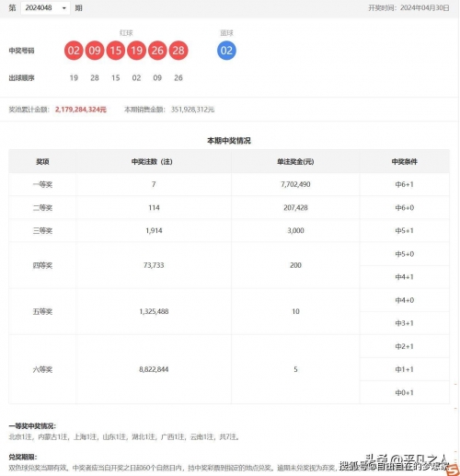
Task: Select the first prize province list text
Action: [x=124, y=436]
